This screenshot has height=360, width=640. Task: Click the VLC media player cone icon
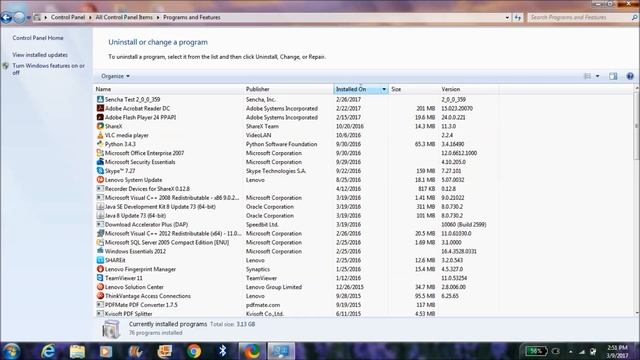(100, 135)
